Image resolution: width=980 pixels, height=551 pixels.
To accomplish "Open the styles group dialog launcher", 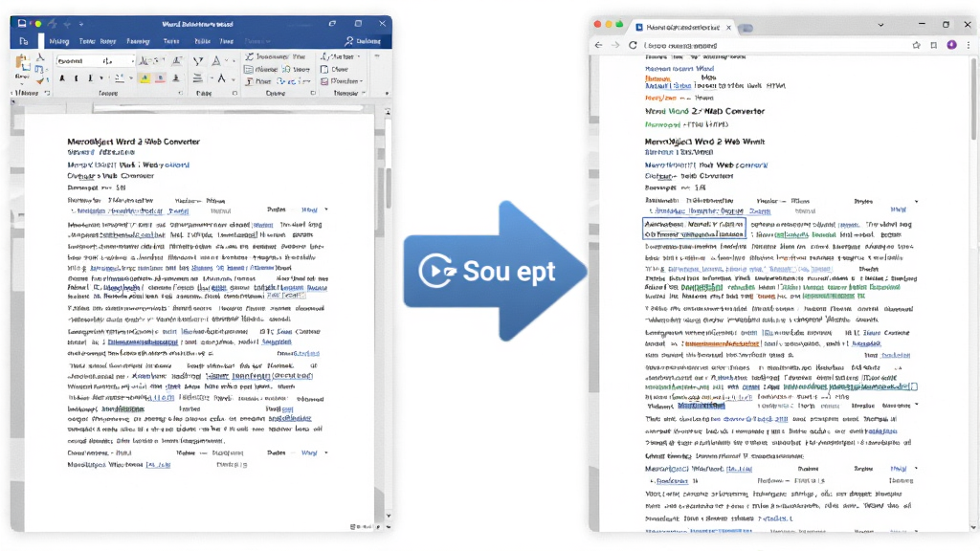I will [313, 93].
